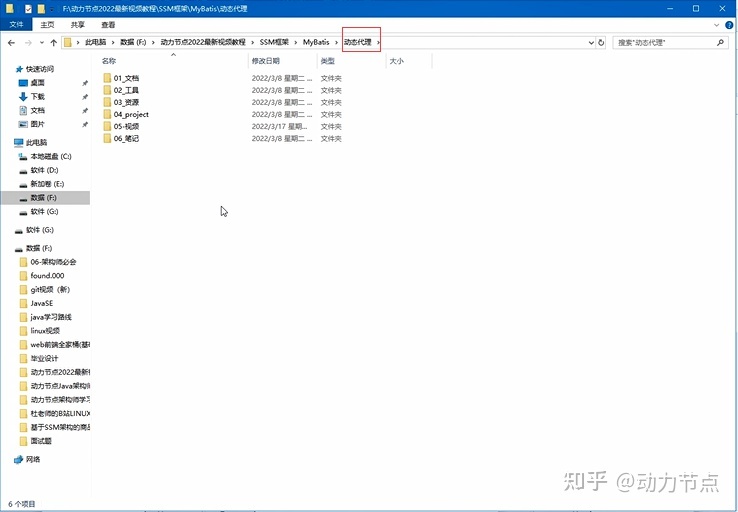Viewport: 738px width, 512px height.
Task: Go back with the Back arrow
Action: [x=12, y=42]
